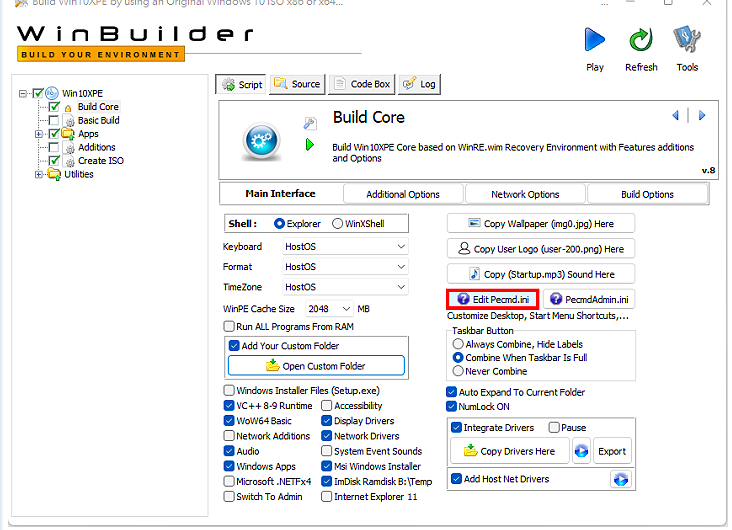Go to previous script with left arrow
Screen dimensions: 732x530
pos(675,115)
